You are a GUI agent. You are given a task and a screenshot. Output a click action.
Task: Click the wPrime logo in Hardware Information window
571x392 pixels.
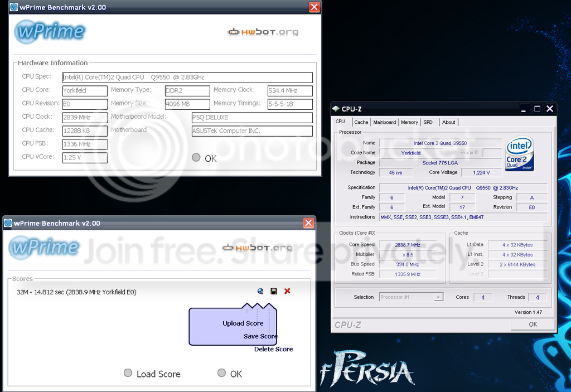click(x=50, y=31)
